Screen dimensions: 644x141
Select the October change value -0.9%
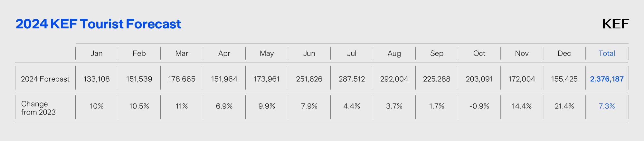pyautogui.click(x=479, y=106)
